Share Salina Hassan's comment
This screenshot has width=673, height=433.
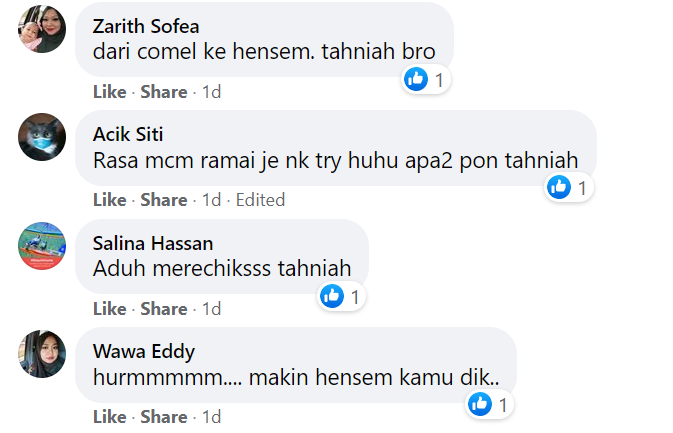163,309
